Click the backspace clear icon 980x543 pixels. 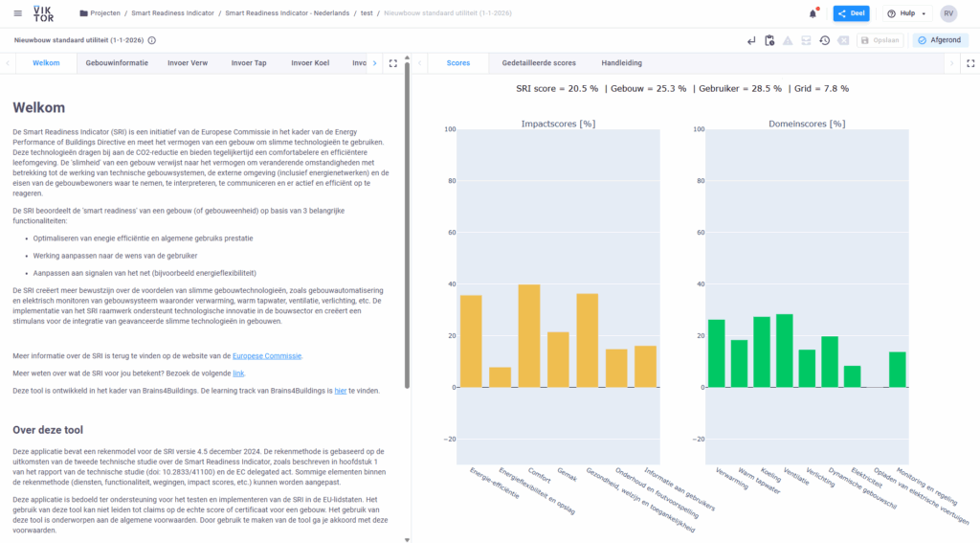coord(843,40)
